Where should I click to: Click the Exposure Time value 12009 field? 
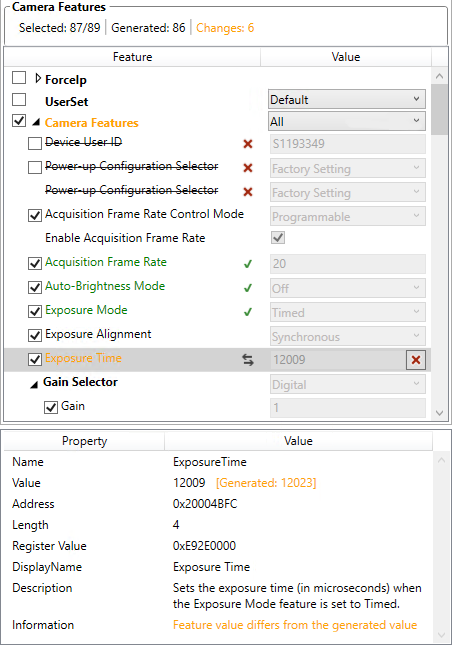click(x=337, y=360)
